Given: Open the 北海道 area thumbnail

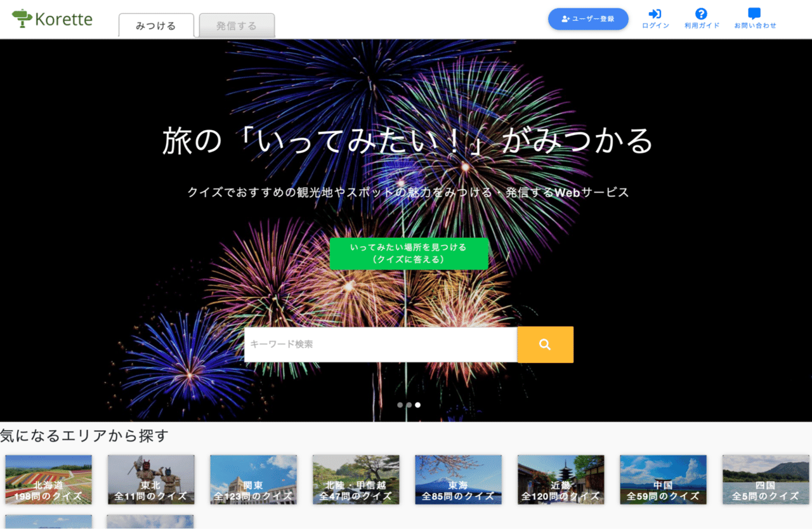Looking at the screenshot, I should pyautogui.click(x=48, y=480).
